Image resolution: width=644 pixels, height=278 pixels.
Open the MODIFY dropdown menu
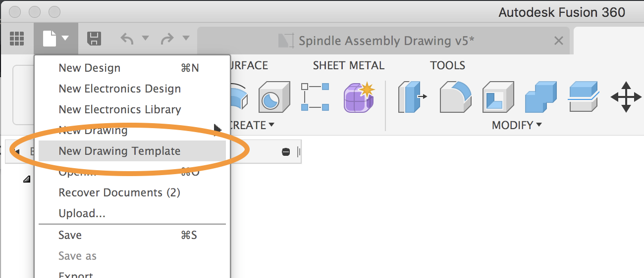tap(517, 125)
